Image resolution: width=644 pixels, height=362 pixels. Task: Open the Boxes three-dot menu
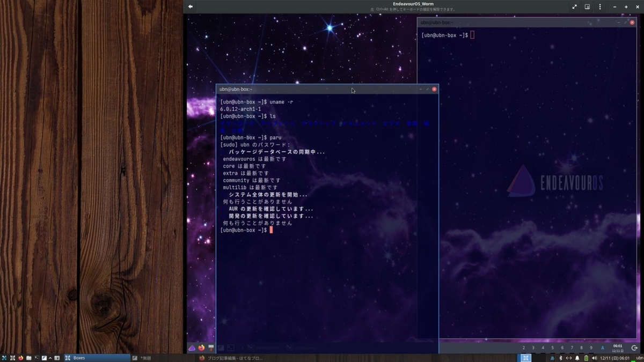[x=600, y=6]
